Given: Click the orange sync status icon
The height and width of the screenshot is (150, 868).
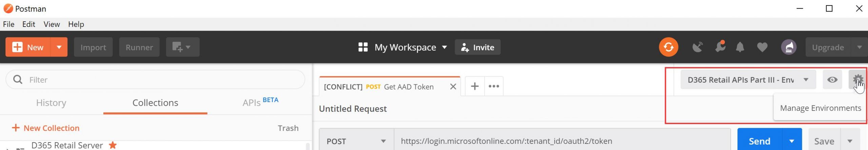Looking at the screenshot, I should [x=668, y=47].
